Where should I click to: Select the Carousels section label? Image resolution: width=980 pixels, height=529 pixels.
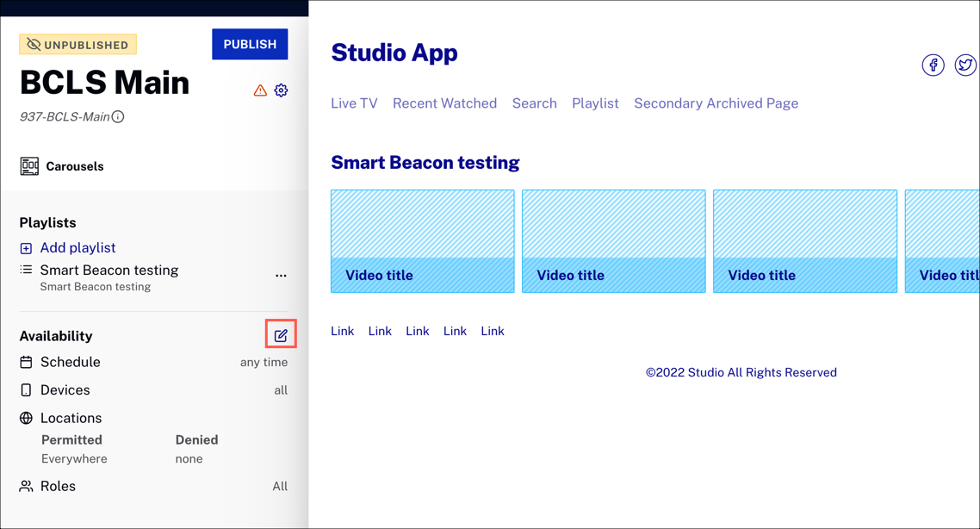[x=75, y=166]
